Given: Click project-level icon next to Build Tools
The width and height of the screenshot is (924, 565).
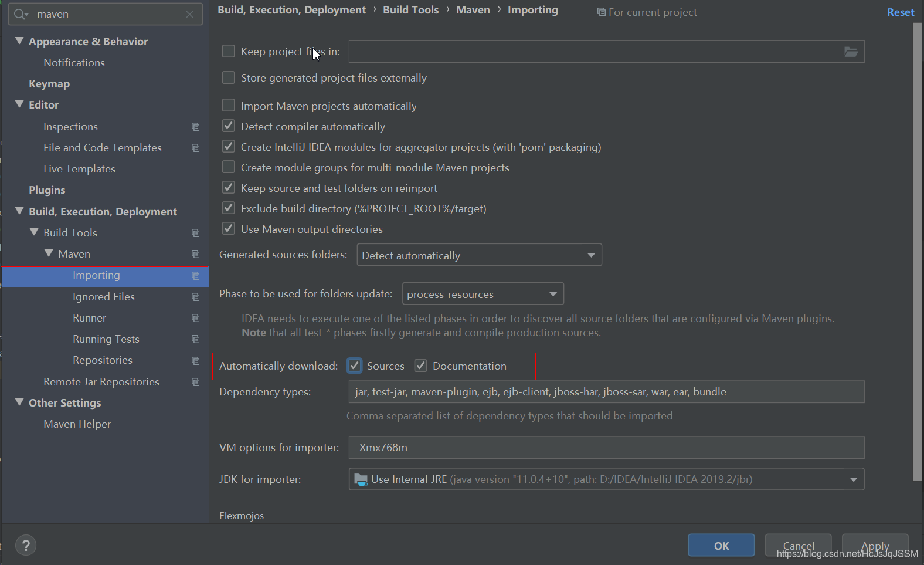Looking at the screenshot, I should click(195, 233).
